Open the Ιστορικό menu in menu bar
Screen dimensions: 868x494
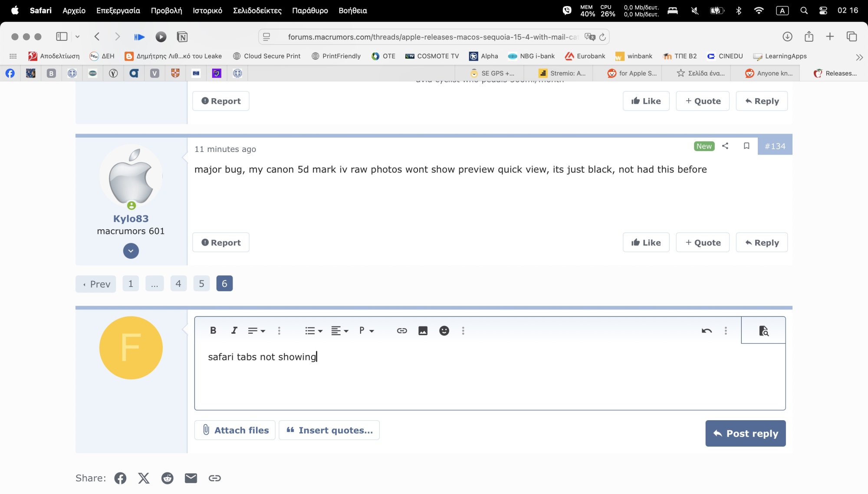click(207, 10)
